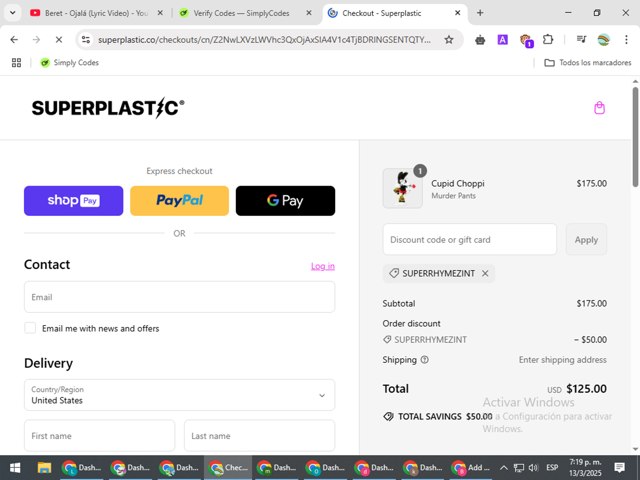Click the Cupid Choppi product thumbnail
The width and height of the screenshot is (640, 480).
click(402, 189)
